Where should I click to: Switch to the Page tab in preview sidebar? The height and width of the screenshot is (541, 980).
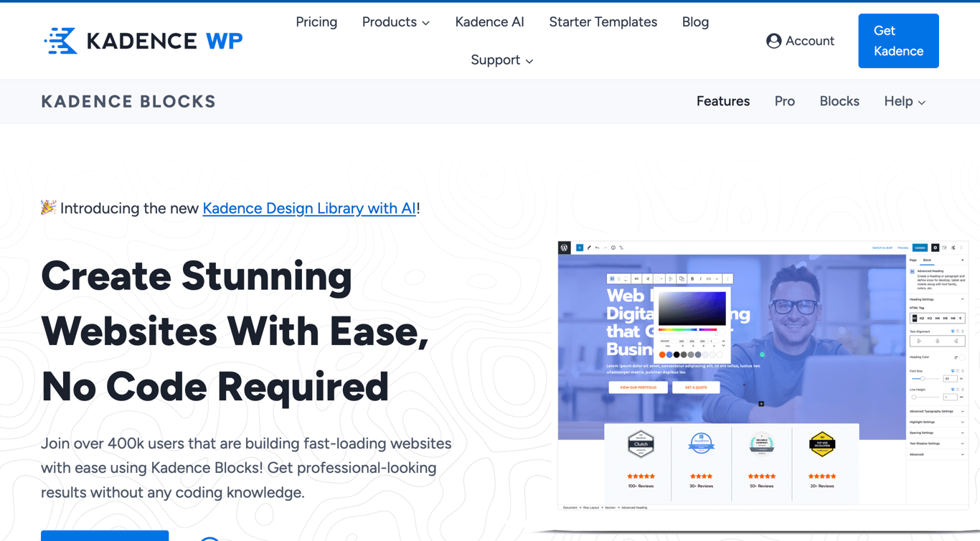click(913, 260)
